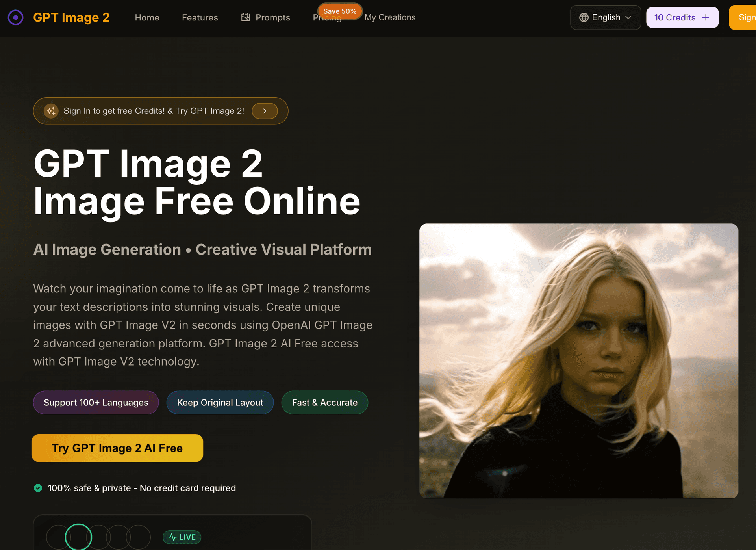Click the Save 50% badge
This screenshot has height=550, width=756.
click(x=340, y=11)
